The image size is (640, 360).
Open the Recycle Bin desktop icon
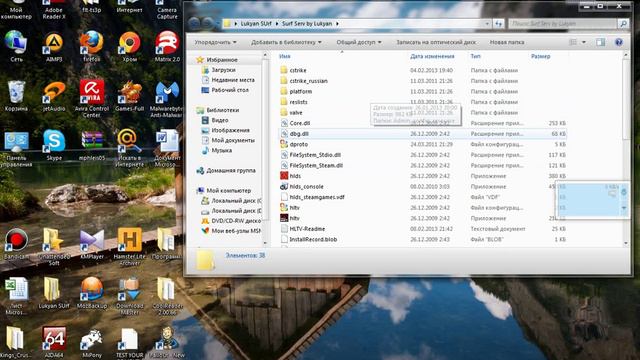pos(16,96)
